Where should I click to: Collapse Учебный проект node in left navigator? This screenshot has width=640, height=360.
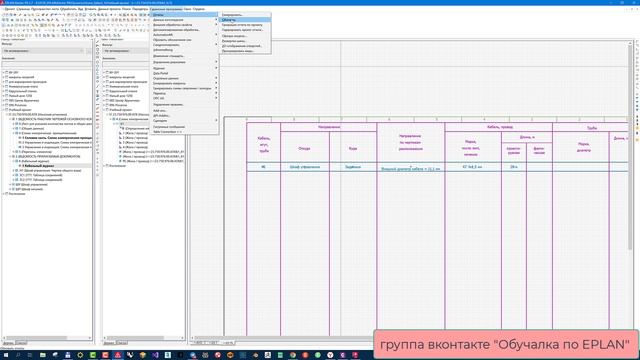pos(4,110)
